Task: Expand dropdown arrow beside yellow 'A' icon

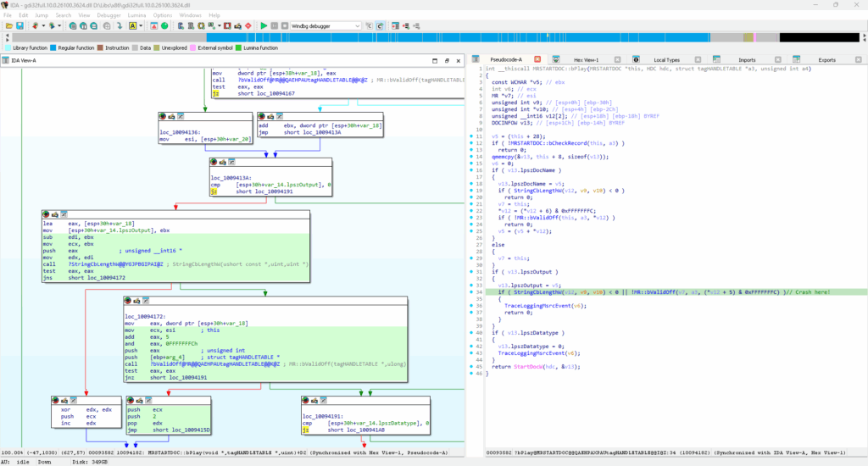Action: point(142,26)
